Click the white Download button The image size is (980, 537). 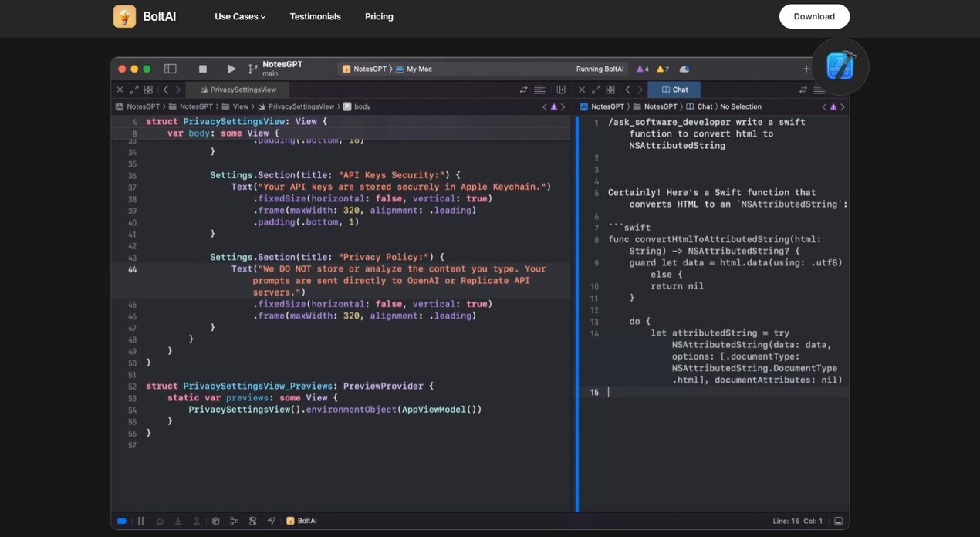(x=814, y=16)
